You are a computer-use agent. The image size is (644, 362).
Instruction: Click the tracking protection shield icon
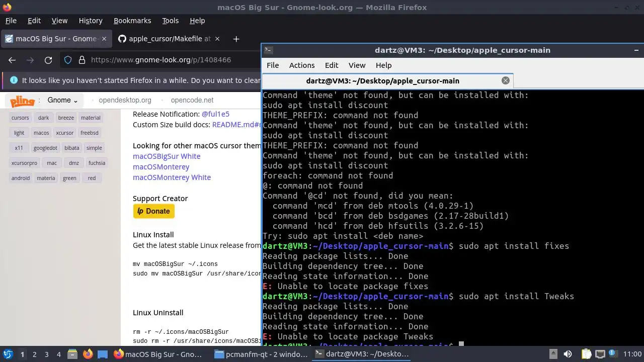(68, 60)
